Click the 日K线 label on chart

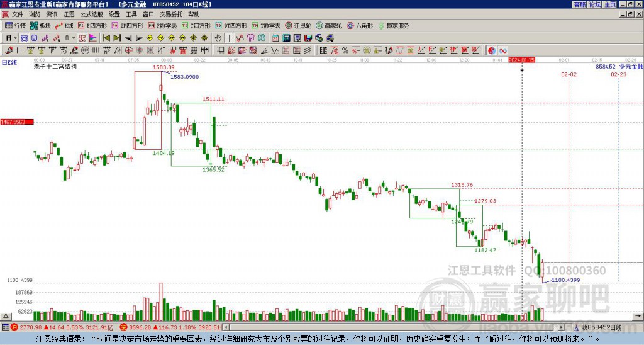point(9,62)
